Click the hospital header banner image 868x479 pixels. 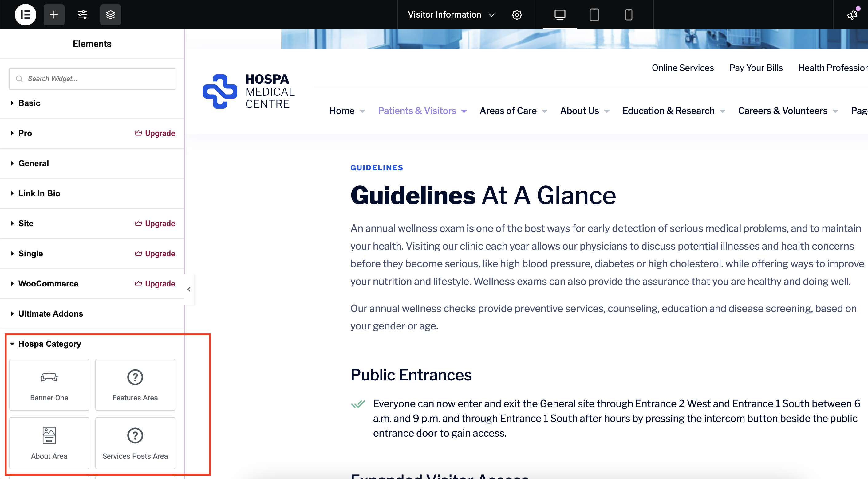click(574, 39)
